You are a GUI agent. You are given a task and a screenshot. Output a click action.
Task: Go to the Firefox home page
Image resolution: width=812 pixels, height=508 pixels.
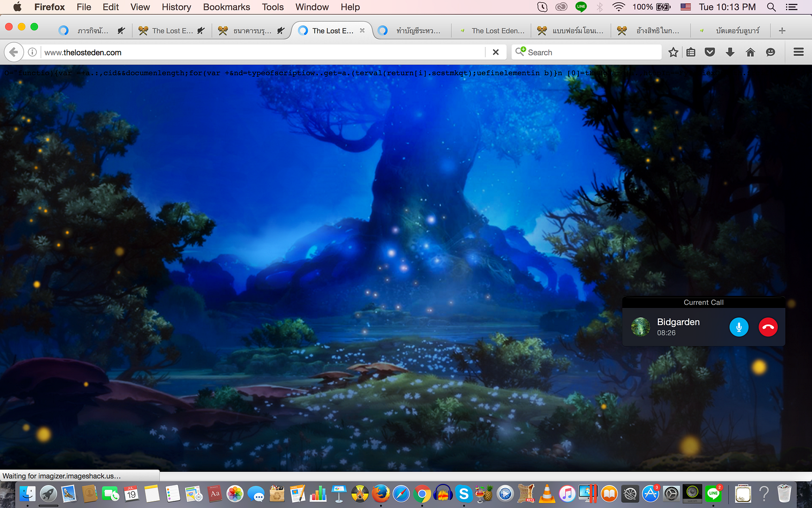(750, 52)
